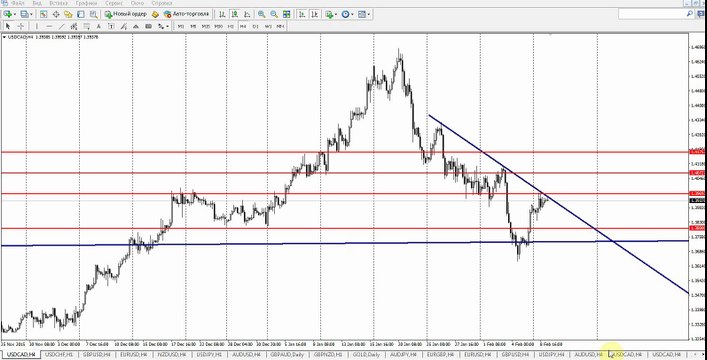The width and height of the screenshot is (707, 360).
Task: Zoom out of the chart
Action: (274, 14)
